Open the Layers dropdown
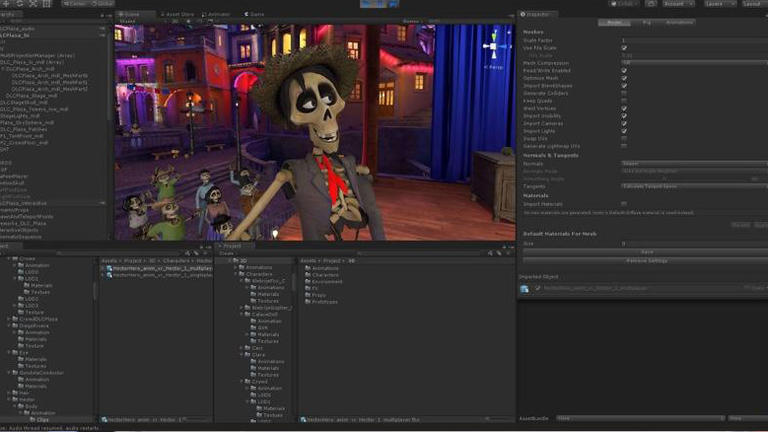The width and height of the screenshot is (768, 432). pos(719,3)
